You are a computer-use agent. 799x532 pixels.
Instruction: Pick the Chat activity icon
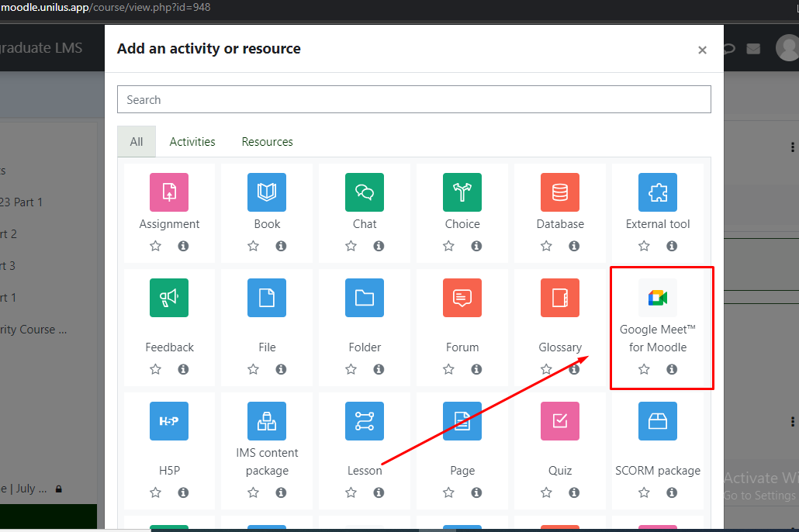point(365,192)
